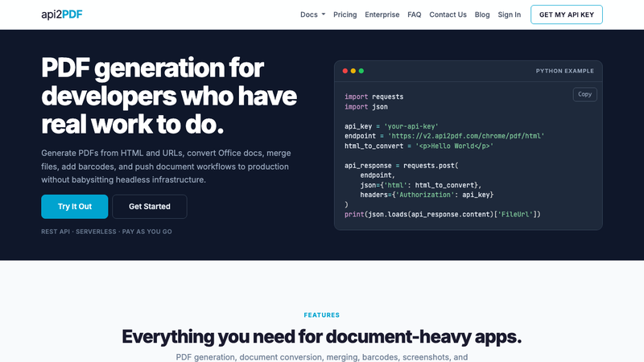The width and height of the screenshot is (644, 362).
Task: Click the 'PDF generation for developers' headline
Action: click(169, 96)
